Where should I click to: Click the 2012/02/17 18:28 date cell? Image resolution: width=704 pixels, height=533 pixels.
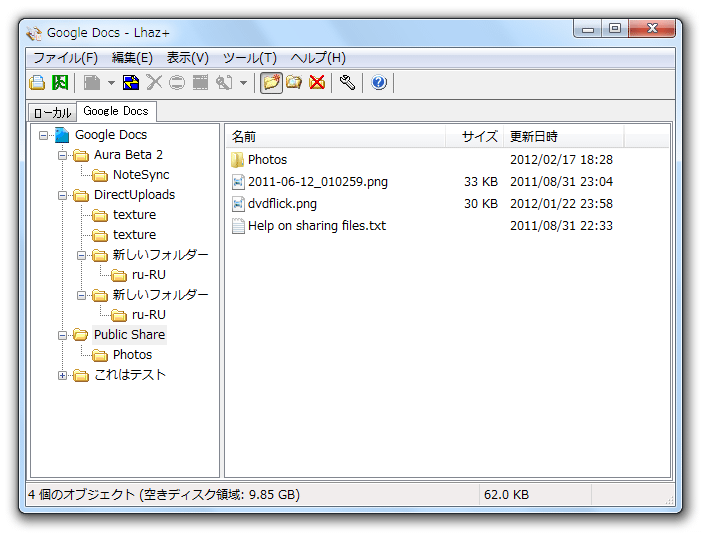561,160
